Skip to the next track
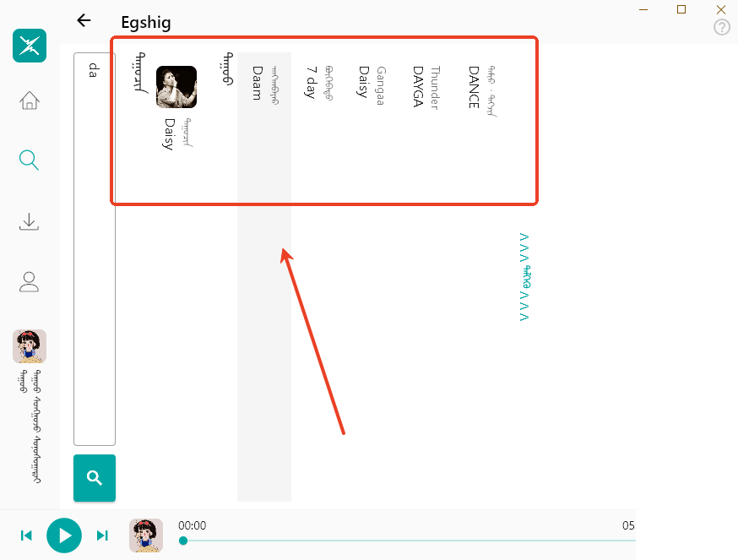Viewport: 738px width, 560px height. click(102, 536)
